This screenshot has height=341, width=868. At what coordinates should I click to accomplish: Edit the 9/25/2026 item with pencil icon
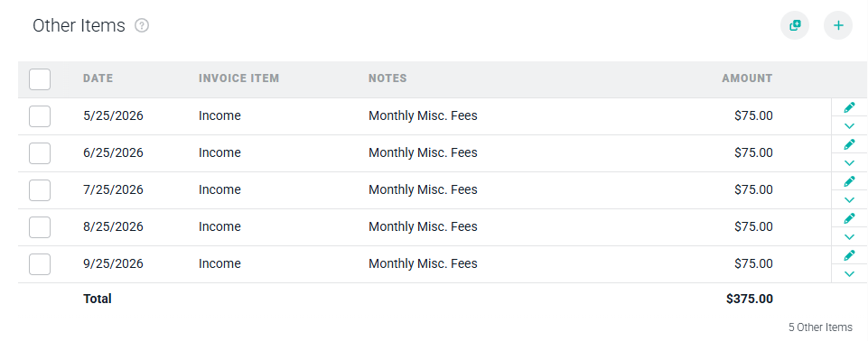849,255
